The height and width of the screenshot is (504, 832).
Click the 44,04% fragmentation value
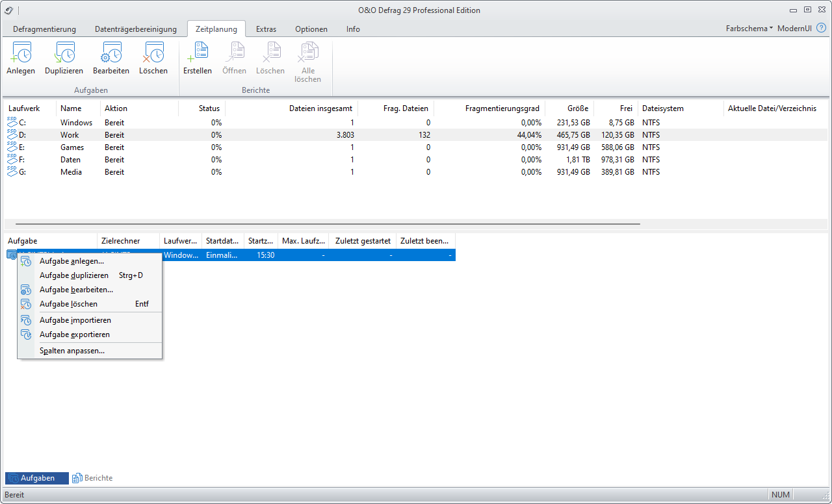(x=529, y=134)
